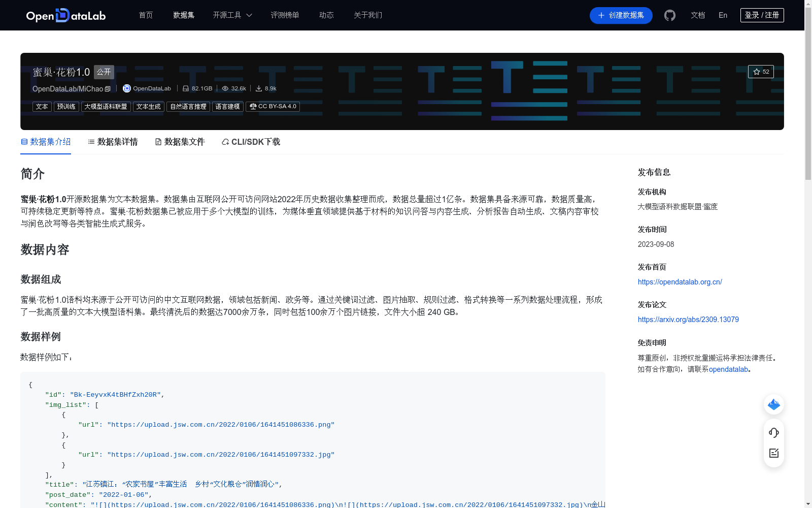Open the feedback edit-note icon
This screenshot has width=812, height=508.
point(774,453)
